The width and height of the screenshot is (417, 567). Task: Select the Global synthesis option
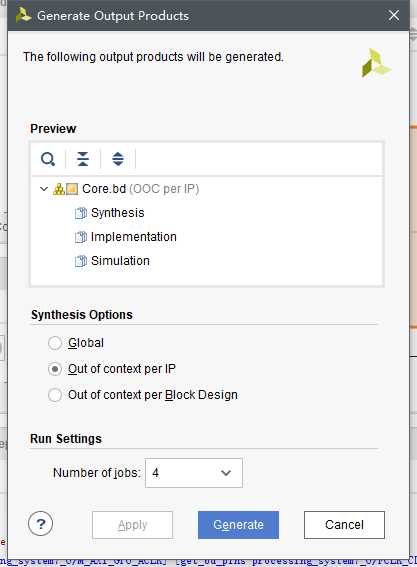[55, 343]
